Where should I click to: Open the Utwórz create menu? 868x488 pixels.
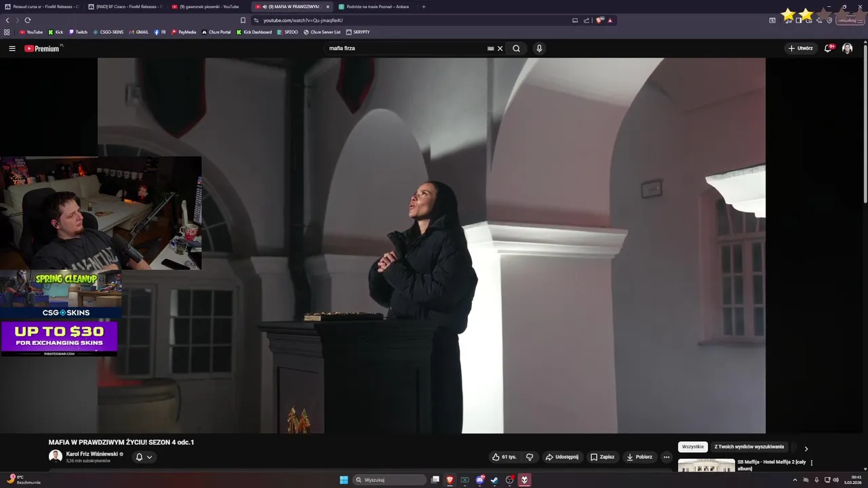click(x=800, y=48)
